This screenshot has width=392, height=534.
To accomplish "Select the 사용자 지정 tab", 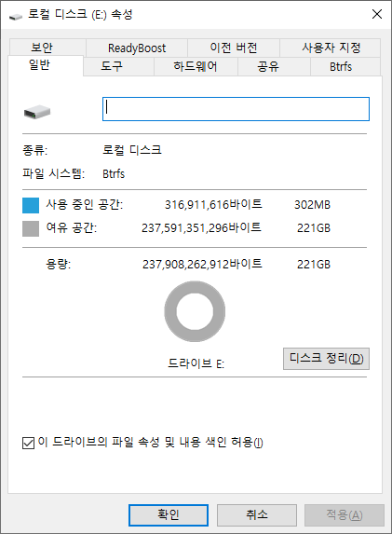I will pyautogui.click(x=330, y=48).
